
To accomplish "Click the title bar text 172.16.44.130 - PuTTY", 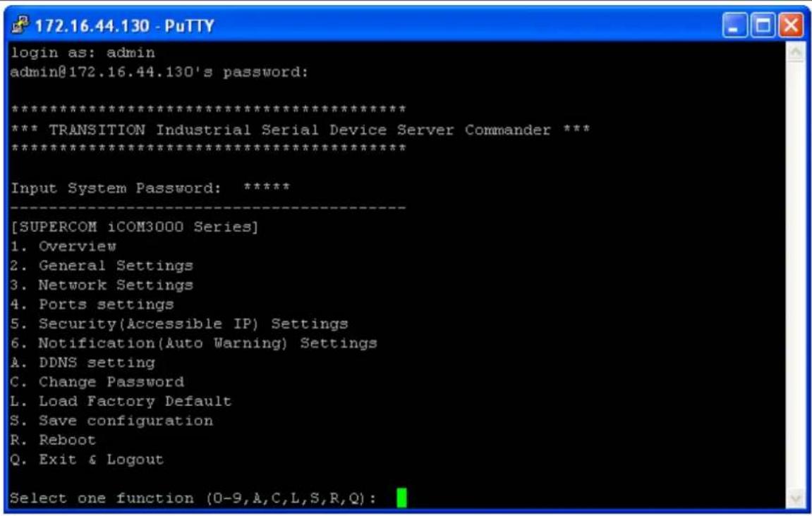I will click(124, 25).
